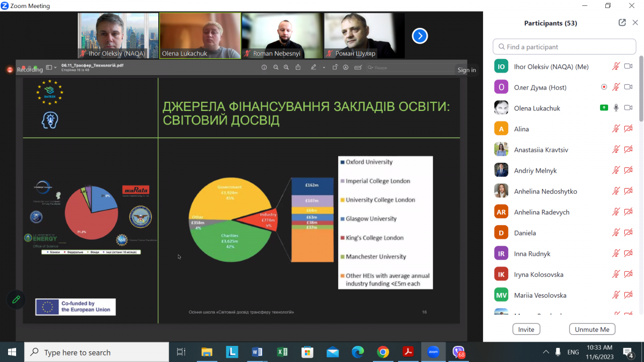
Task: Click the share icon in PDF toolbar
Action: pyautogui.click(x=298, y=68)
